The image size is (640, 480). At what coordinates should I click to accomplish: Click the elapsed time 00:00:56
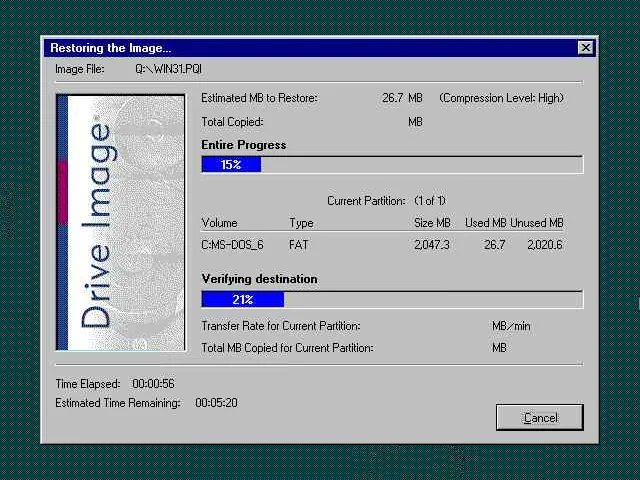click(153, 384)
